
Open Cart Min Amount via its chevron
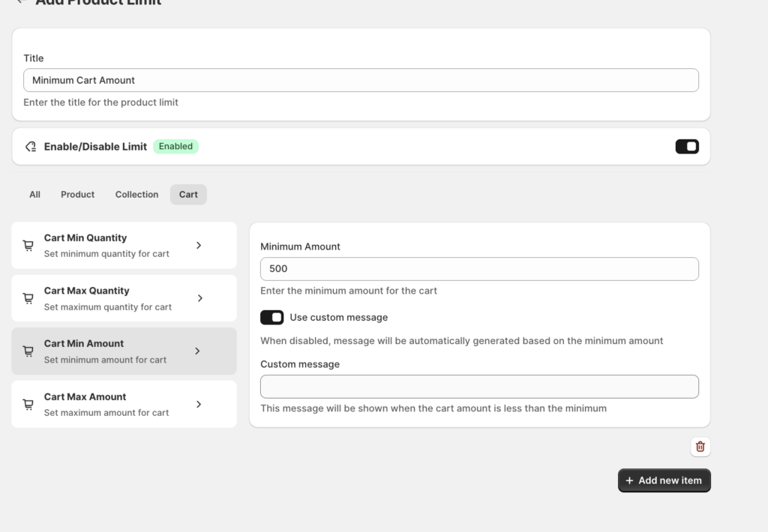[197, 351]
